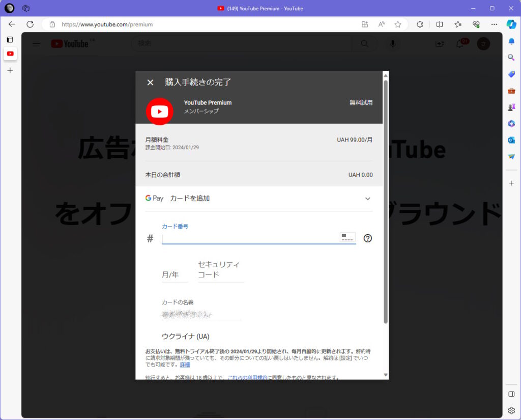Screen dimensions: 521x420
Task: Expand the Google Pay card dropdown
Action: coord(367,199)
